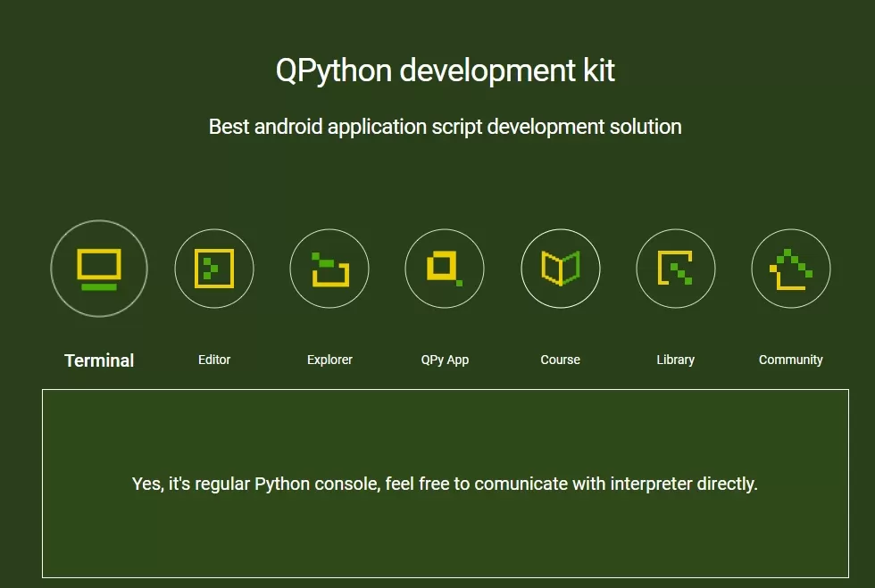Select the QPy App icon
The image size is (875, 588).
[x=445, y=269]
